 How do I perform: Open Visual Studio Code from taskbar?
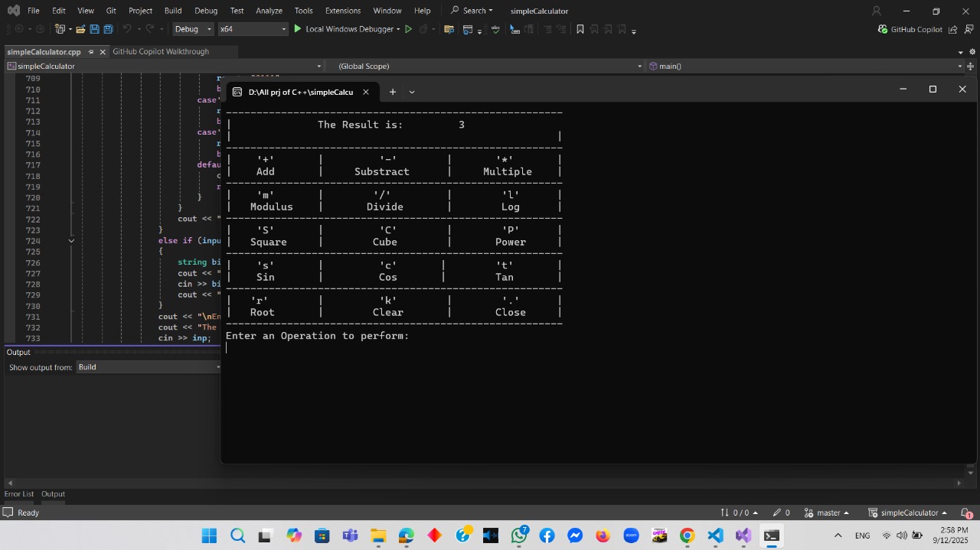pos(715,535)
